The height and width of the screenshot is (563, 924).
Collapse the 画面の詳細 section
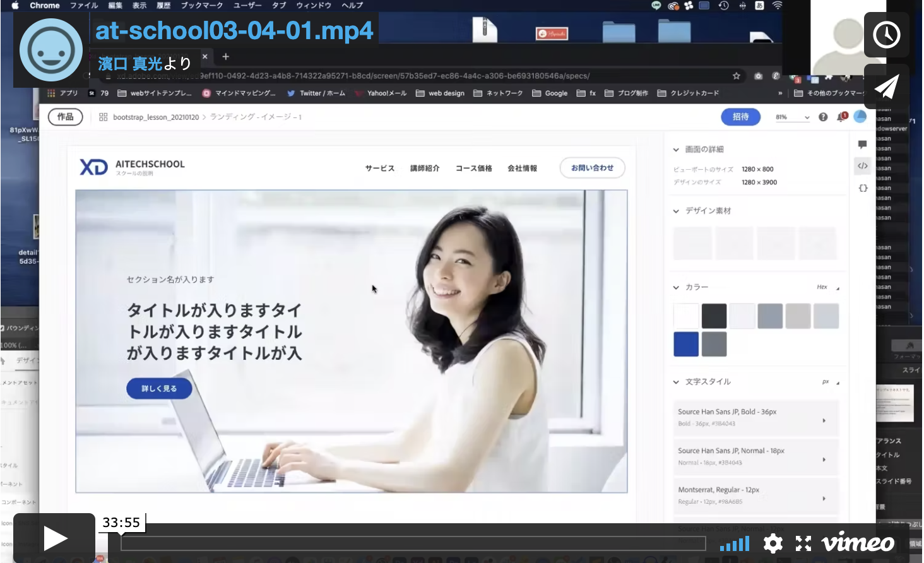point(676,150)
